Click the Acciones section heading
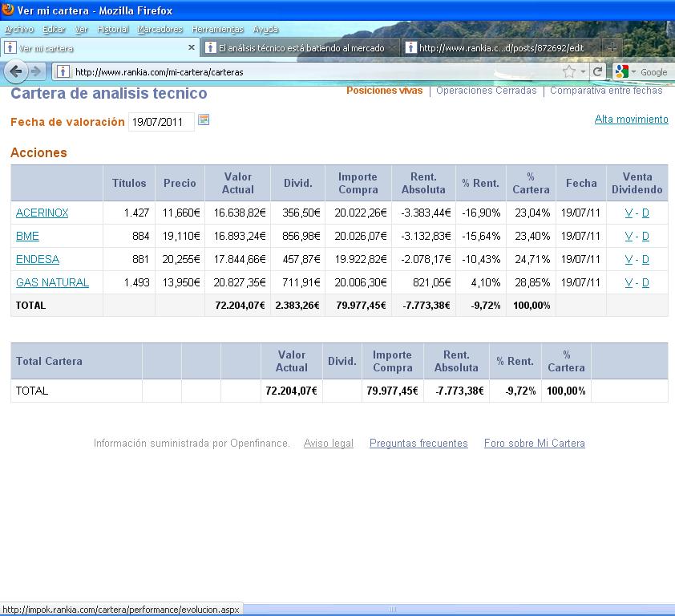 [x=38, y=152]
